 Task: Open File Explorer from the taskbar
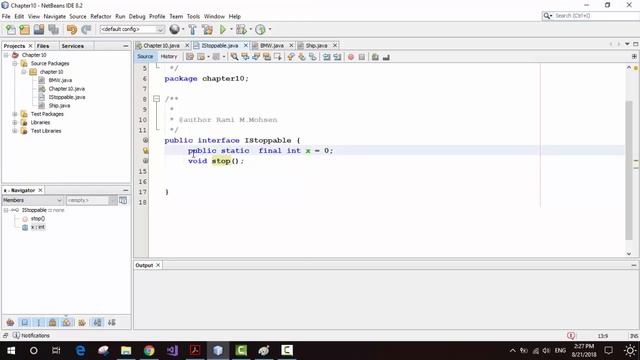click(126, 350)
